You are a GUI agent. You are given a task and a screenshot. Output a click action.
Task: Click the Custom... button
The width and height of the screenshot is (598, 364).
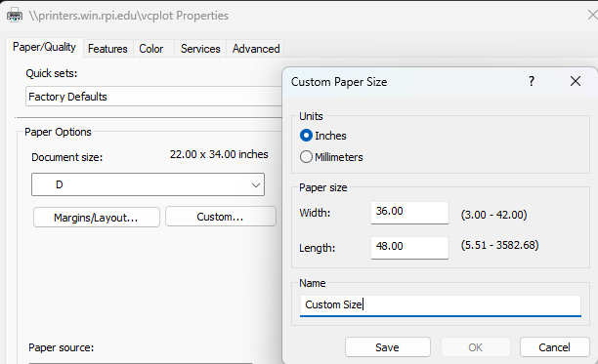[221, 217]
